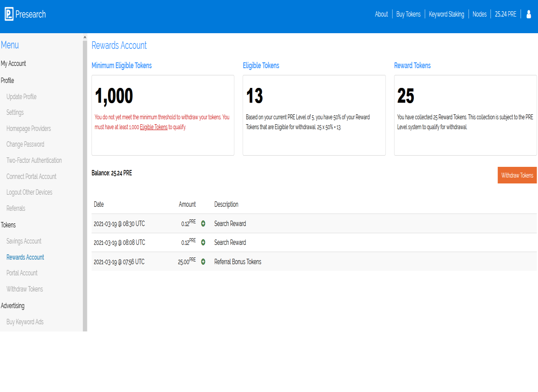Open the 25.24 PRE balance in navigation bar
Image resolution: width=538 pixels, height=392 pixels.
click(x=505, y=14)
